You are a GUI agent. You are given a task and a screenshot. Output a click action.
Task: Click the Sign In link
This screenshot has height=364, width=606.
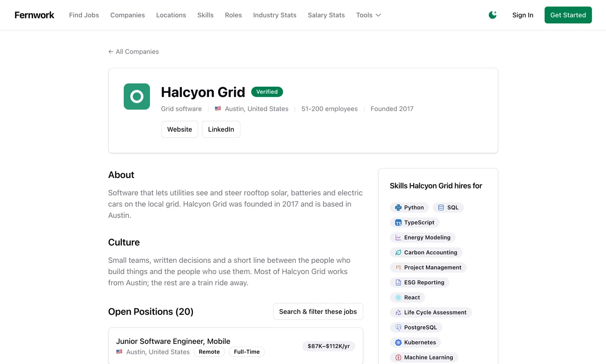pos(523,15)
